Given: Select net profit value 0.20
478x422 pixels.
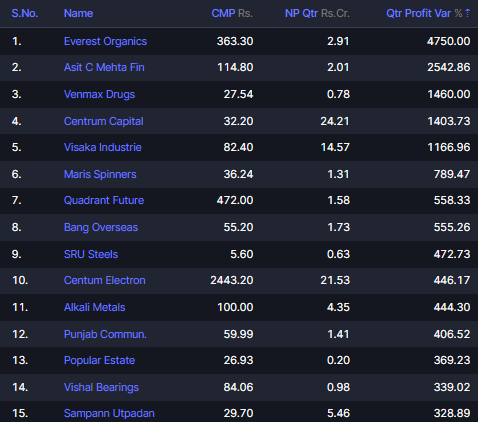Looking at the screenshot, I should (x=338, y=360).
